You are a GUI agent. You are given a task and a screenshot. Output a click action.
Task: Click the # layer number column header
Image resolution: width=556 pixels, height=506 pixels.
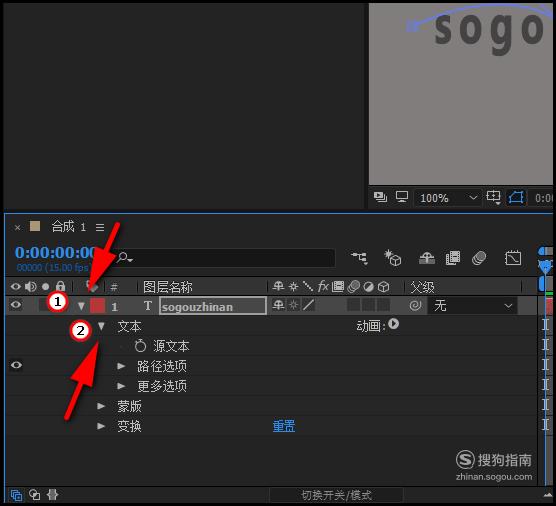click(114, 287)
